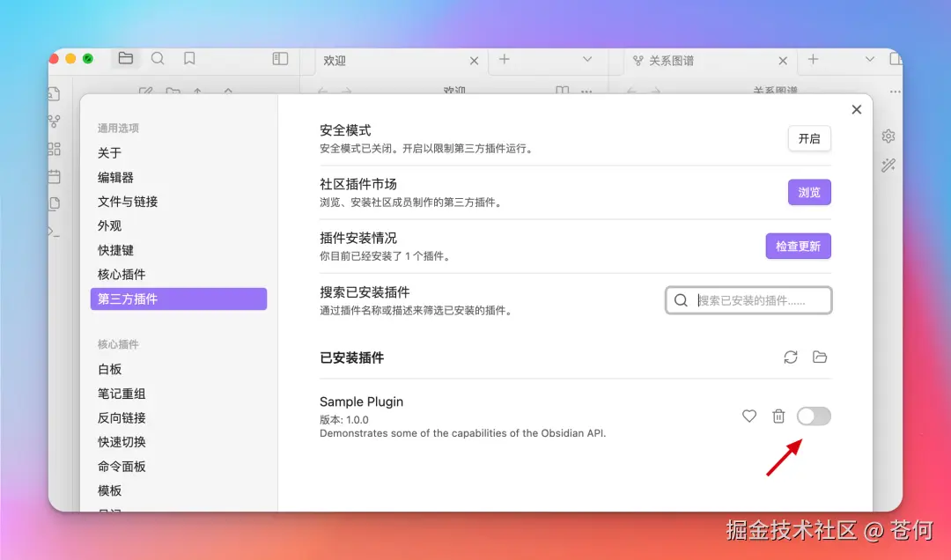Open the more options menu on 欢迎 pane
This screenshot has width=951, height=560.
click(586, 91)
